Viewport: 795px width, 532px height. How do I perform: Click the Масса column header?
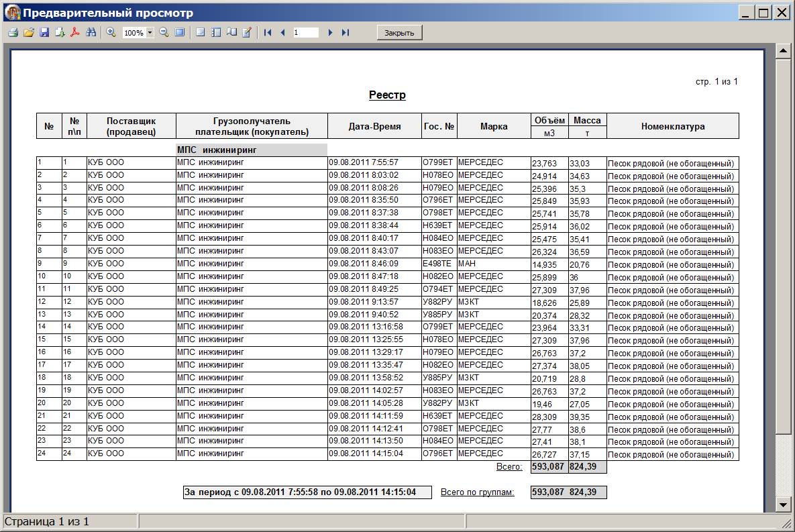587,120
